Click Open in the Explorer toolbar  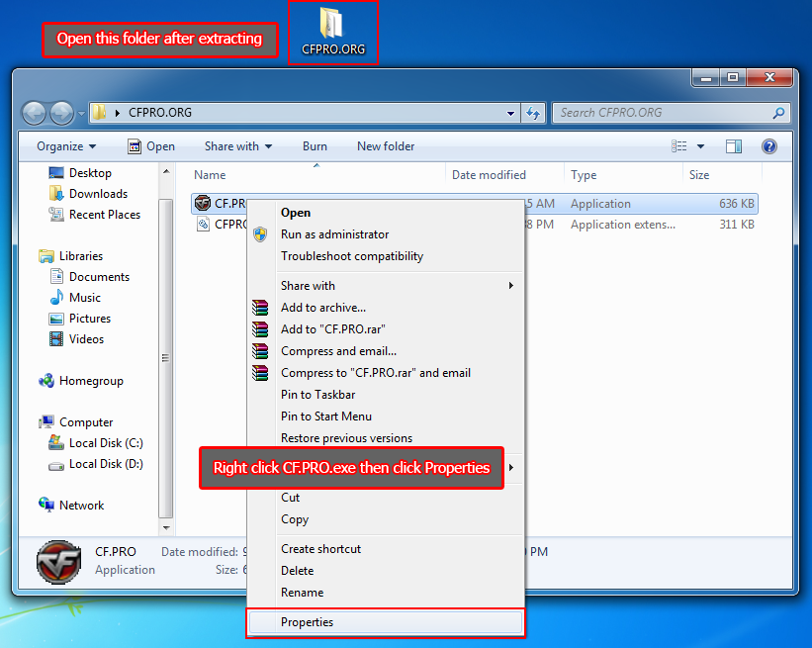151,146
